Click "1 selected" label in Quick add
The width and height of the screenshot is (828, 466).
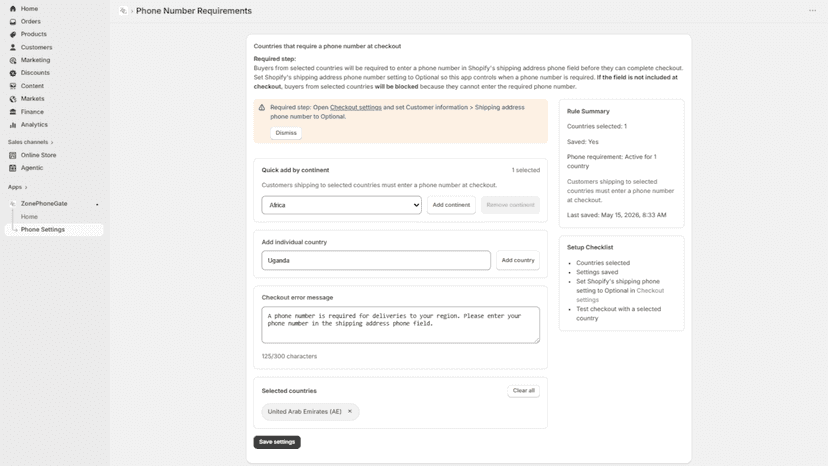(525, 170)
